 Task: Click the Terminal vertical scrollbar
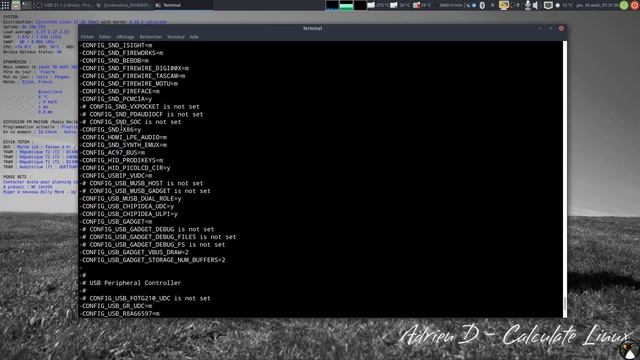[x=565, y=179]
